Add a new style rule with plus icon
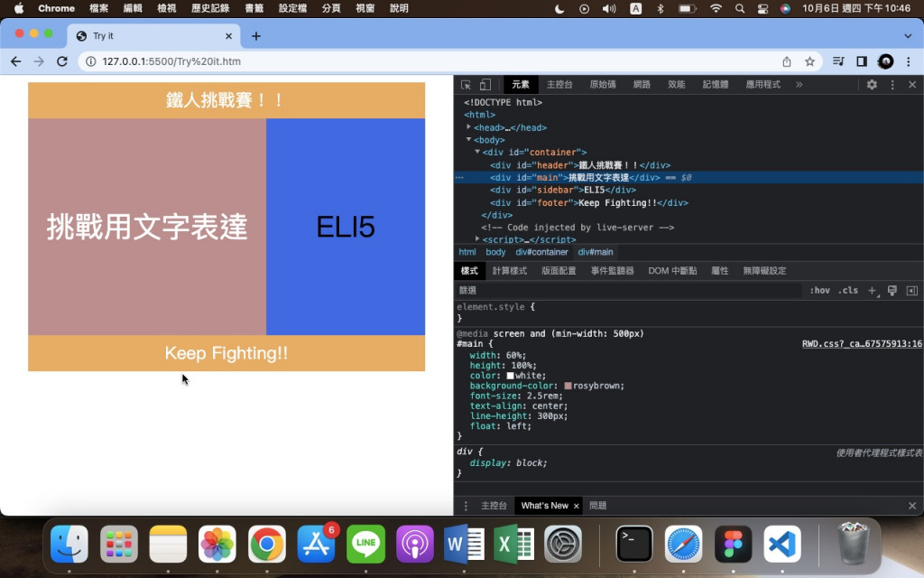Viewport: 924px width, 578px height. pos(873,290)
